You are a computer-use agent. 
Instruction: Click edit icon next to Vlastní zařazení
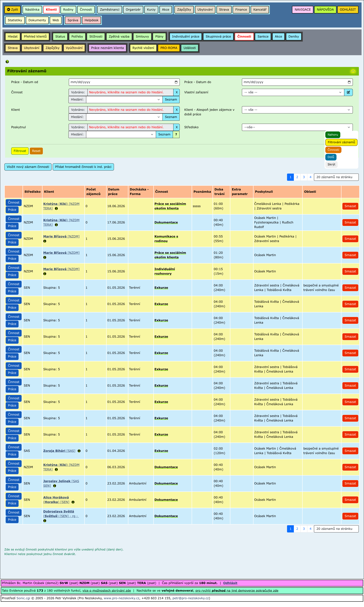pyautogui.click(x=348, y=92)
